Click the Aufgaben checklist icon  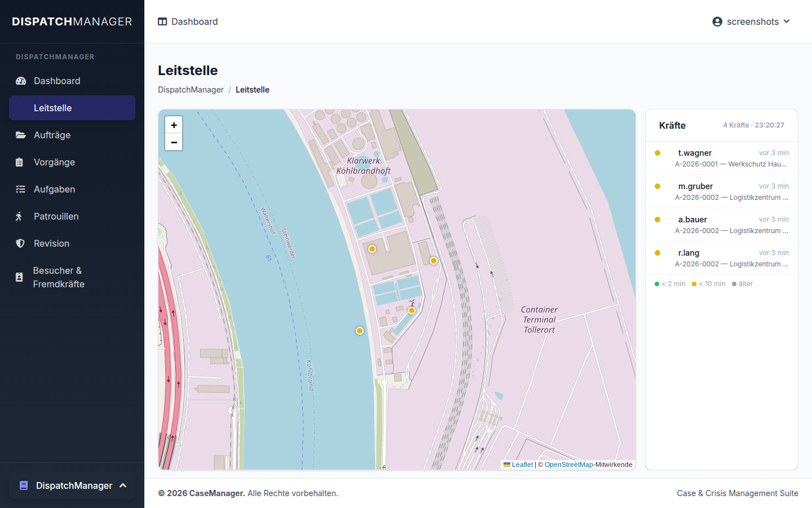click(x=21, y=189)
